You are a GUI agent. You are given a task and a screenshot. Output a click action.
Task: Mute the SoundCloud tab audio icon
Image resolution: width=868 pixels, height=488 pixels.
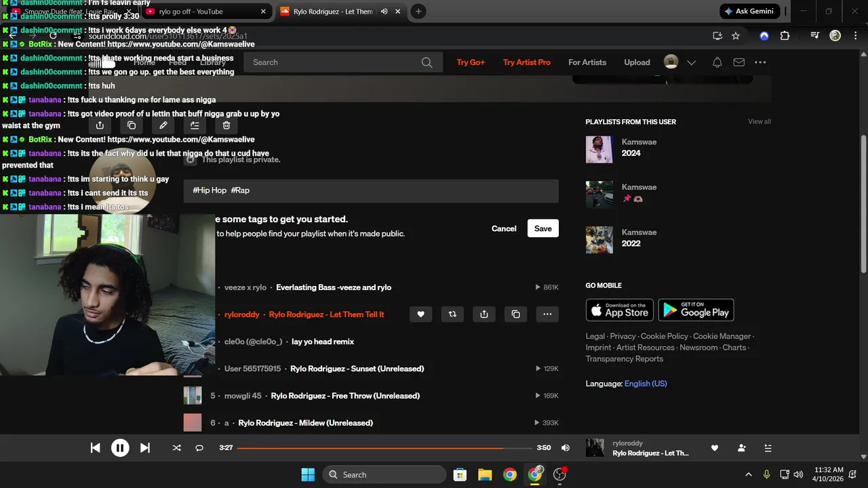(384, 12)
